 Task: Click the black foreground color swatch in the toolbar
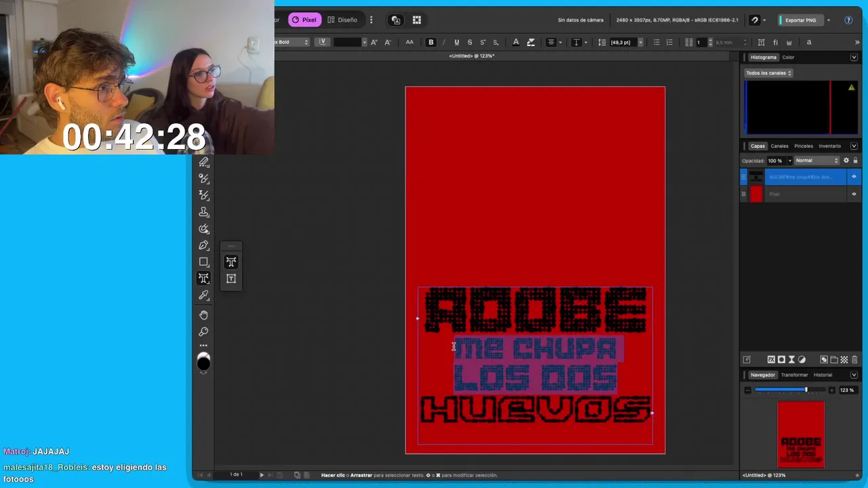click(x=203, y=365)
